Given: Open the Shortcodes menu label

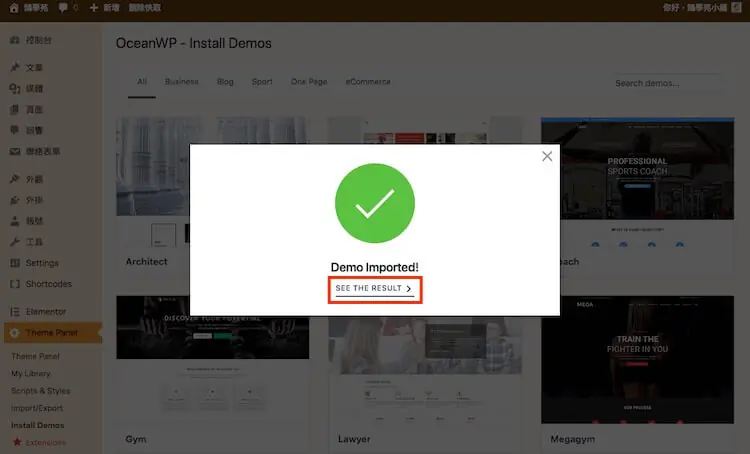Looking at the screenshot, I should pos(49,284).
